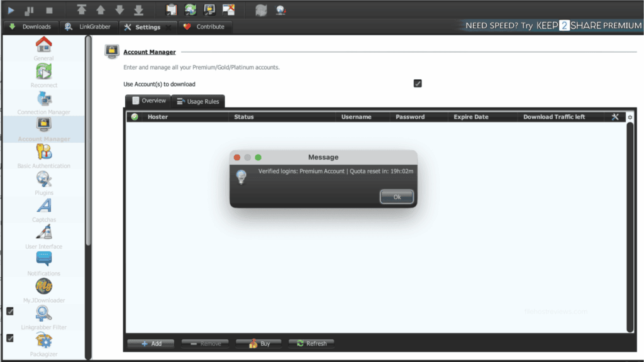Toggle Linkgrabber Filter checkbox
The height and width of the screenshot is (362, 644).
(x=10, y=312)
